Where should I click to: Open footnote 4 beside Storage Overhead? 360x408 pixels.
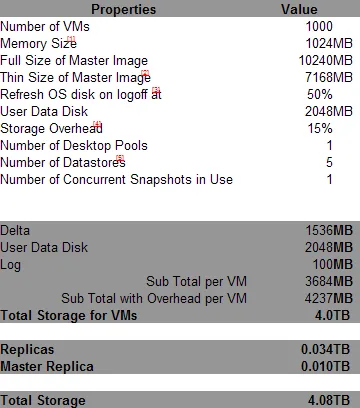(x=97, y=124)
